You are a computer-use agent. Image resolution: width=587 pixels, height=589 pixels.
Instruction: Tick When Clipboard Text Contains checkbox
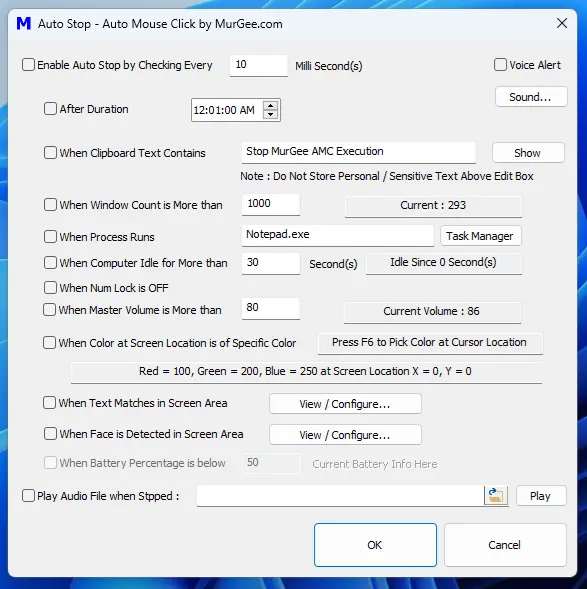50,153
